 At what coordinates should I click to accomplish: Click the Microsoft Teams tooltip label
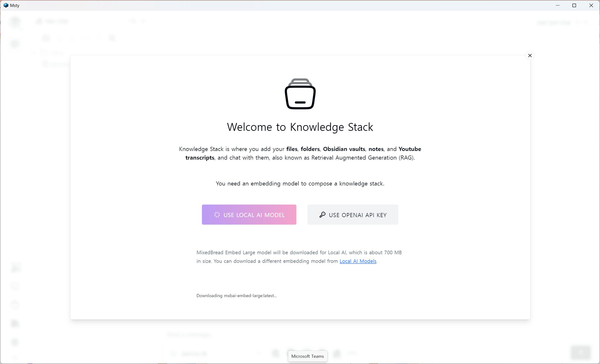coord(307,356)
